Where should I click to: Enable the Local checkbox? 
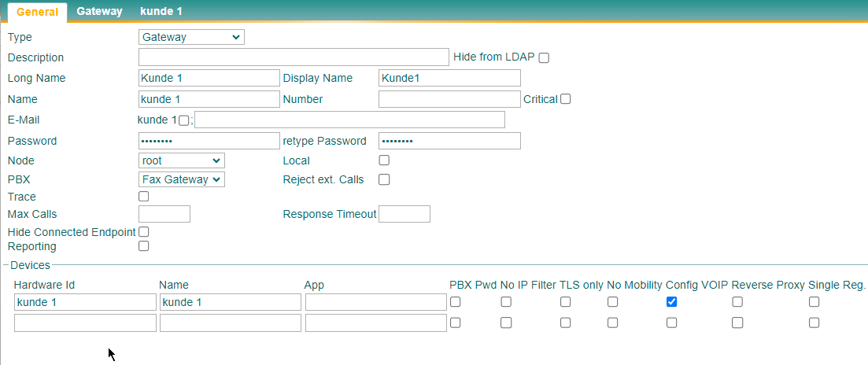[383, 160]
